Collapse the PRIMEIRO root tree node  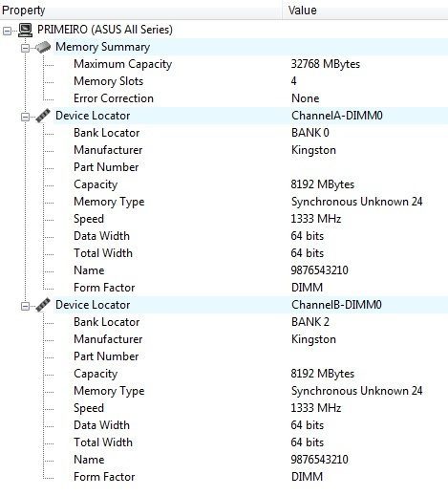(7, 31)
